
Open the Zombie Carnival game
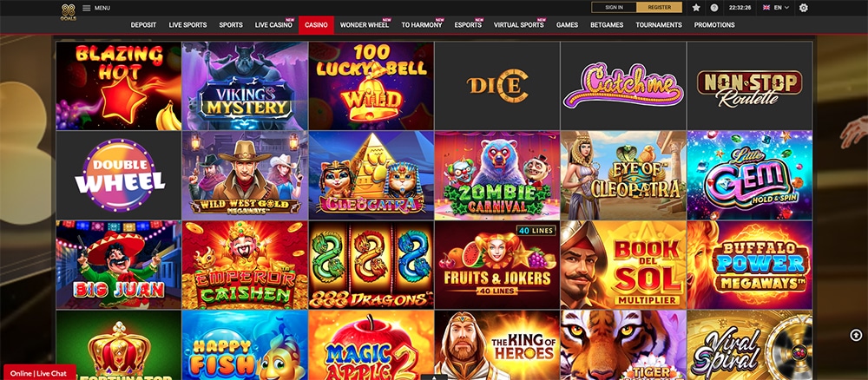496,175
